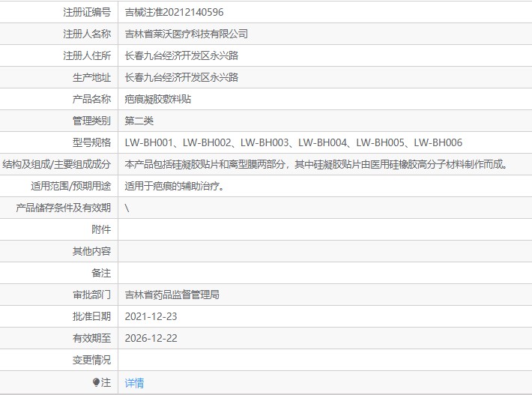Click the 附件 label
Screen dimensions: 532x395
pos(101,229)
